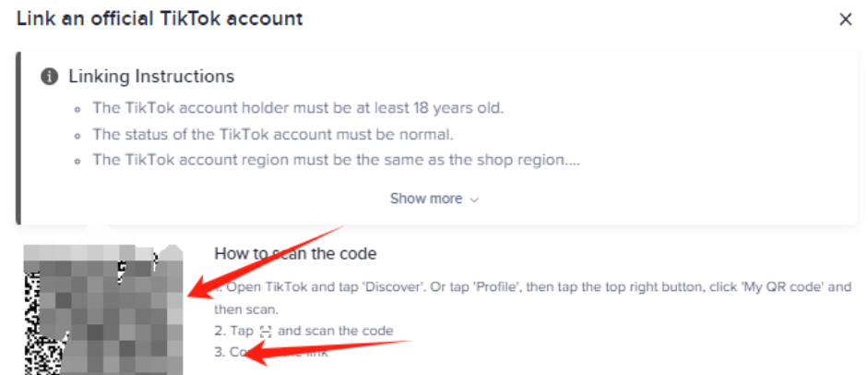Click the lower red arrow near step 3
The width and height of the screenshot is (868, 375).
[323, 350]
